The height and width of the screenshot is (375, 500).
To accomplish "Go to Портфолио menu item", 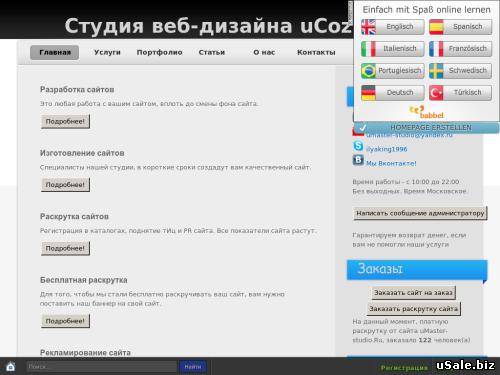I will coord(159,53).
